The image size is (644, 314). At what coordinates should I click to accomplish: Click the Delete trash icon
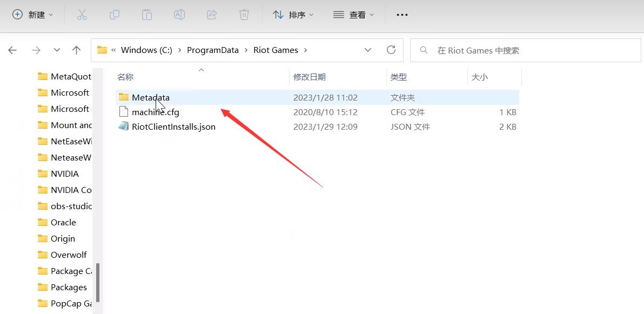[244, 15]
